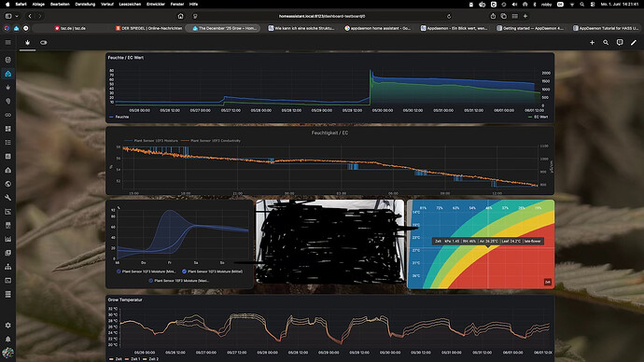Open the notifications bell in sidebar
Image resolution: width=644 pixels, height=362 pixels.
pos(7,339)
